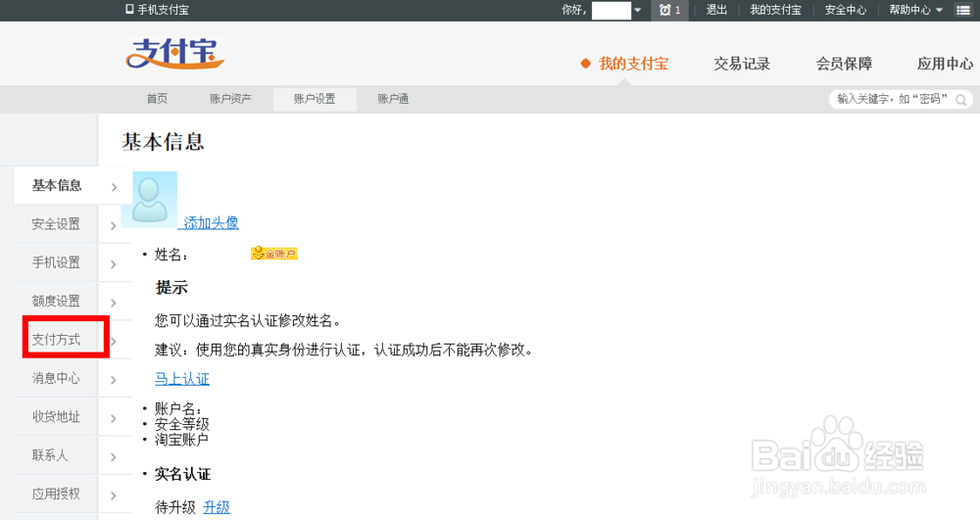Open 交易记录 tab
This screenshot has width=980, height=520.
[x=742, y=64]
